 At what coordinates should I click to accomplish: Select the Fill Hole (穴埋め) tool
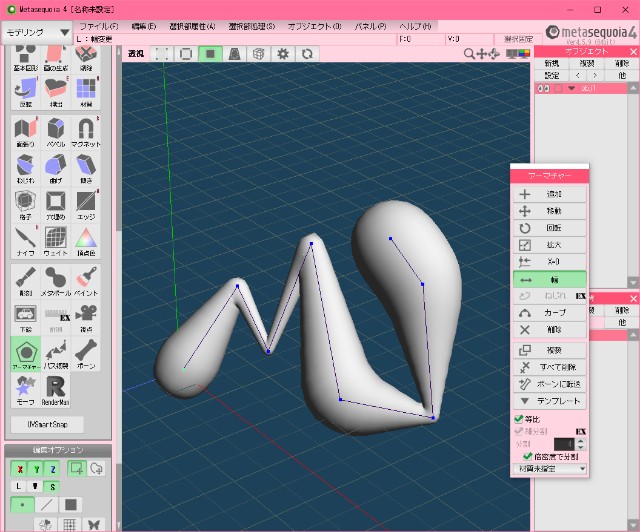(56, 204)
